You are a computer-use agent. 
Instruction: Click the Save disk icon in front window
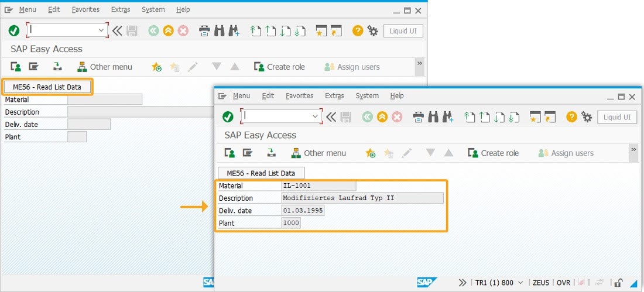[x=346, y=117]
